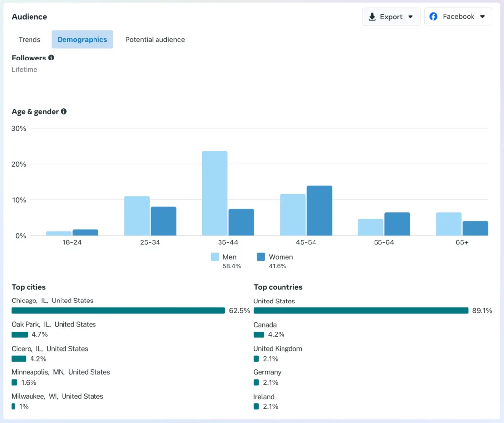Click the "35-44" age axis label

click(x=228, y=242)
